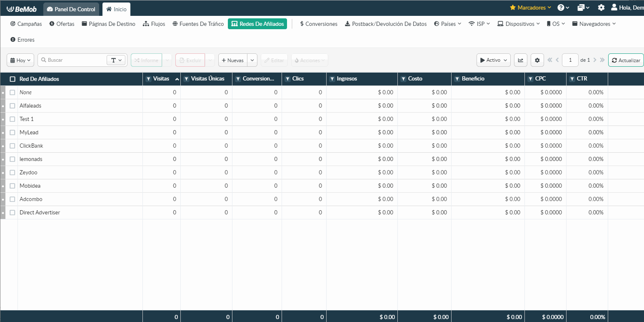This screenshot has height=322, width=644.
Task: Filter the Visitas Únicas column
Action: [x=186, y=79]
